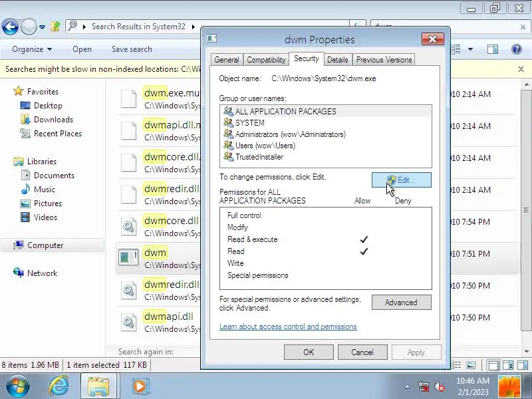Click the large icons view icon in status bar
532x399 pixels.
(471, 365)
